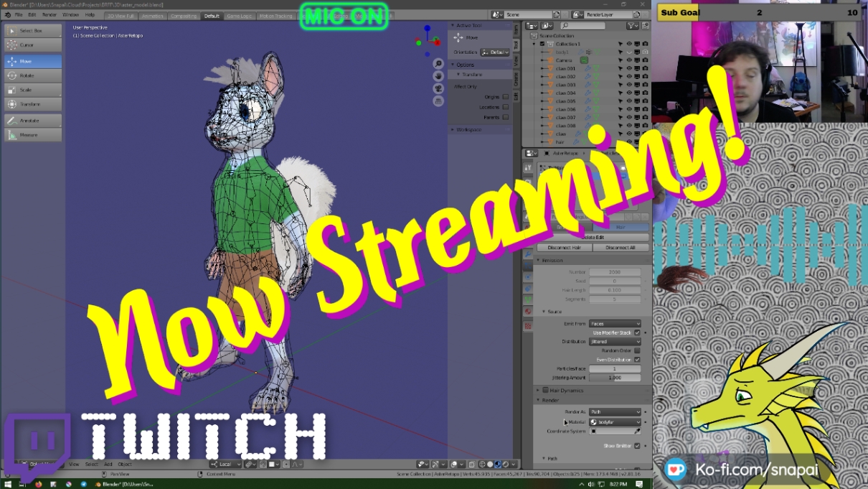The height and width of the screenshot is (489, 868).
Task: Open the Window menu
Action: coord(70,14)
